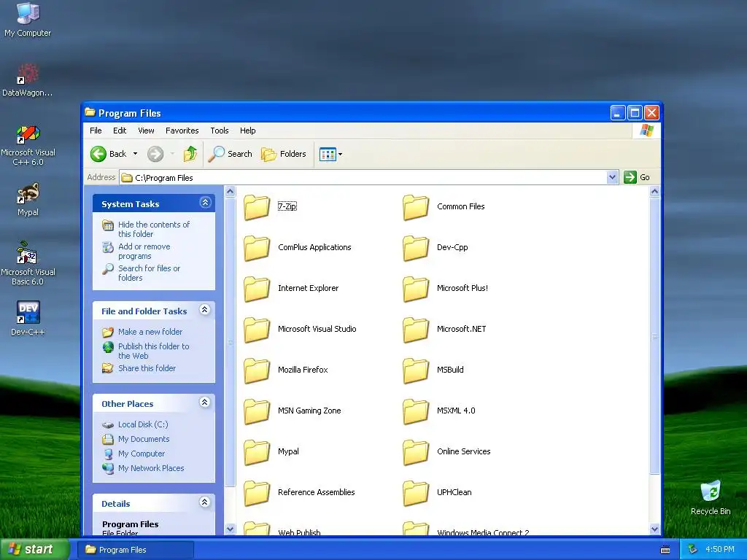Screen dimensions: 747x560
Task: Select the Microsoft Visual Studio folder icon
Action: (x=257, y=329)
